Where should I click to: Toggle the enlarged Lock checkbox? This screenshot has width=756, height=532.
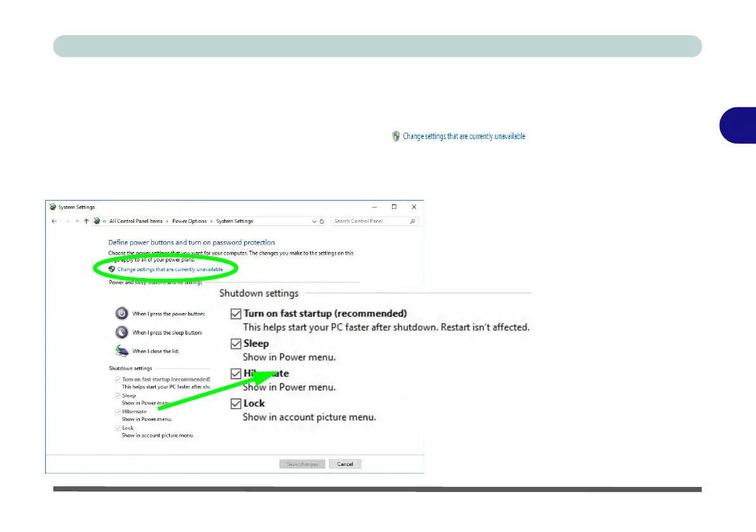point(236,404)
